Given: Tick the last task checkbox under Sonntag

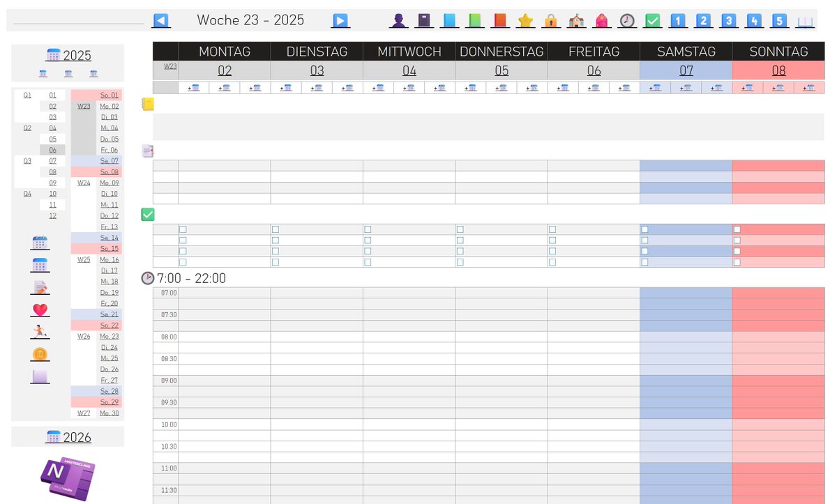Looking at the screenshot, I should (x=737, y=262).
